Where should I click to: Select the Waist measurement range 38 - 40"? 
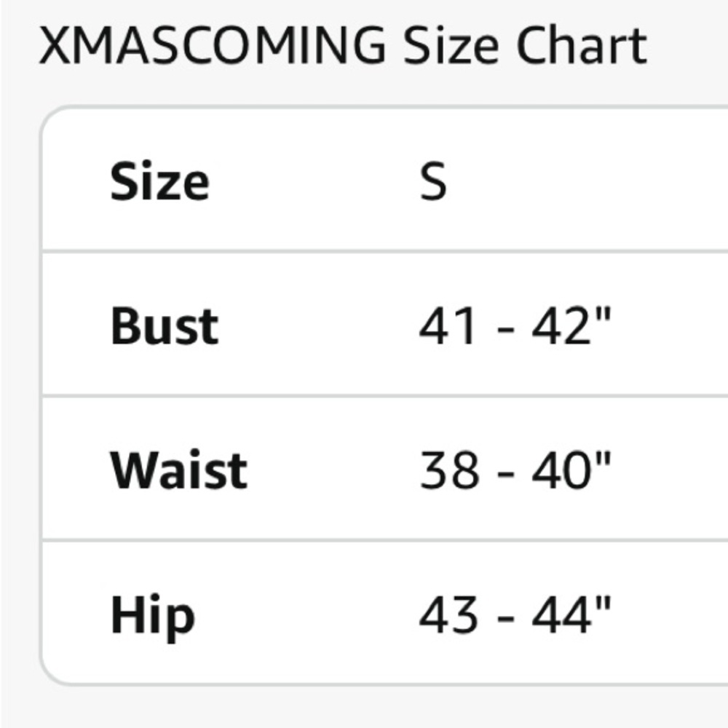pyautogui.click(x=515, y=470)
